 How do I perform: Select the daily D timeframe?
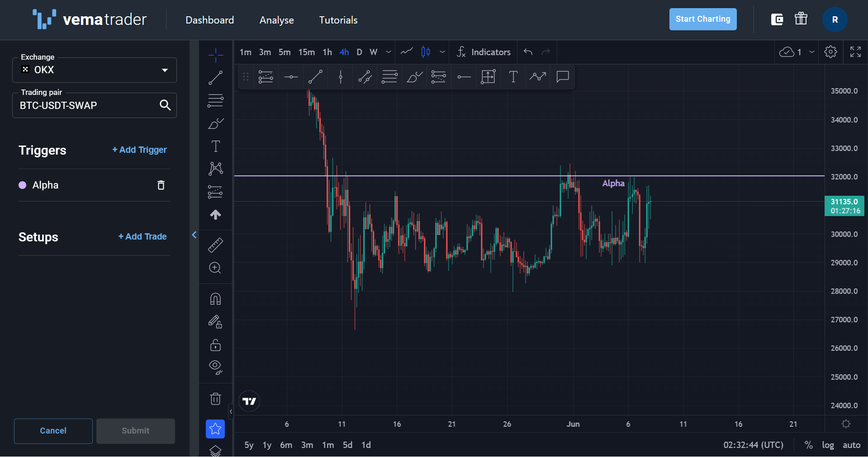coord(359,52)
